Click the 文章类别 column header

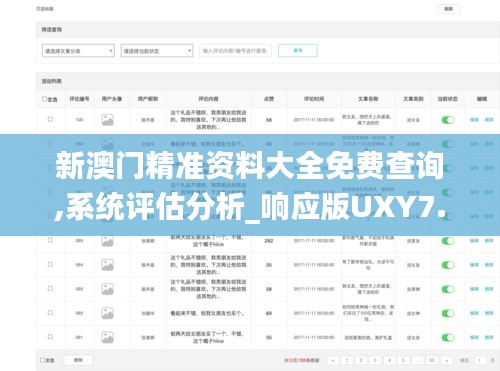point(413,99)
